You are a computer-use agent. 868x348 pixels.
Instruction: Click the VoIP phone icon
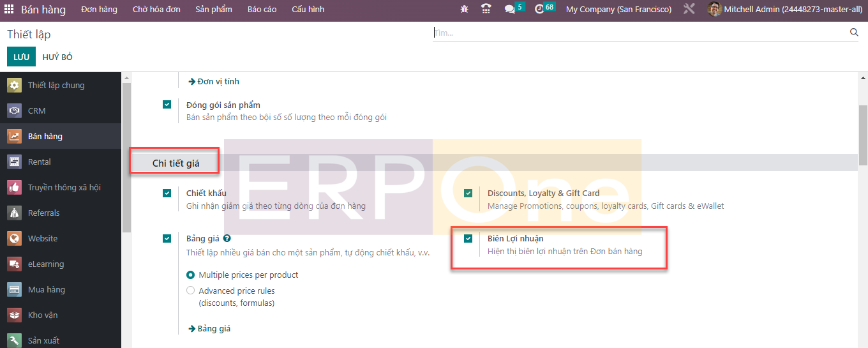(486, 10)
